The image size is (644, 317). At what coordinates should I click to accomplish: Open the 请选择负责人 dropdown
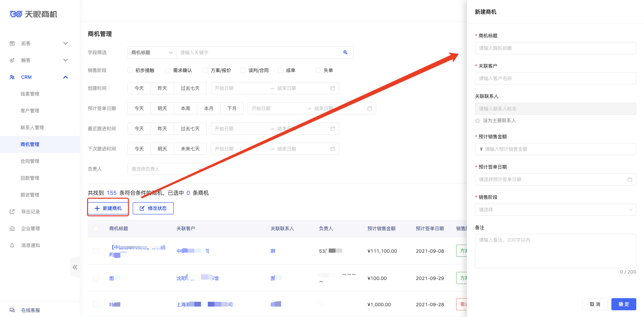click(166, 169)
